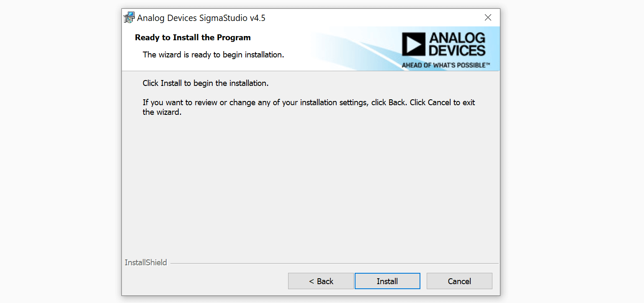
Task: Click the review or change settings paragraph
Action: tap(309, 107)
